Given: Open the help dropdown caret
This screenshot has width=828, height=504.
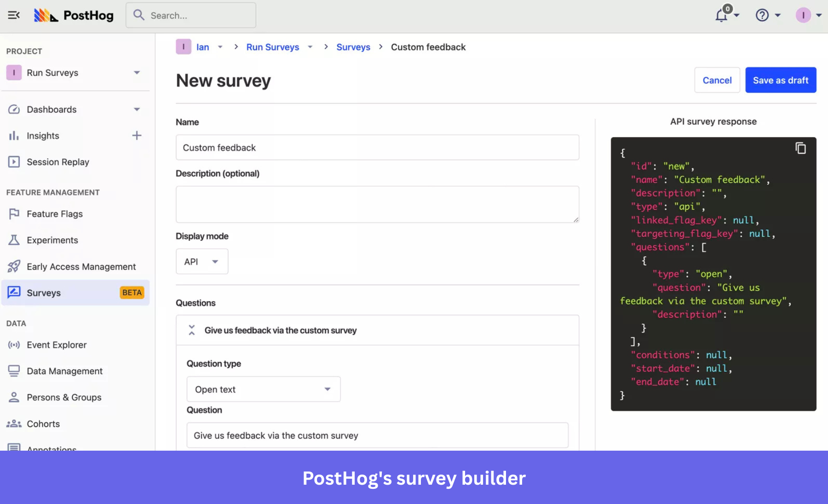Looking at the screenshot, I should 778,16.
